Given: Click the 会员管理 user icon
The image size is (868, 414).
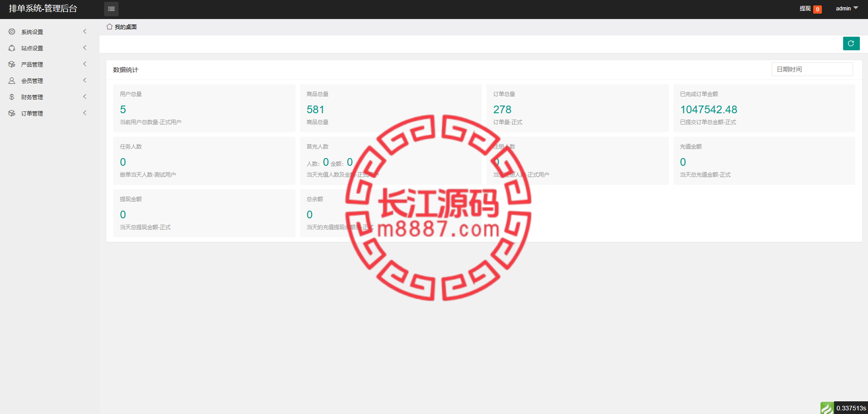Looking at the screenshot, I should click(x=12, y=81).
